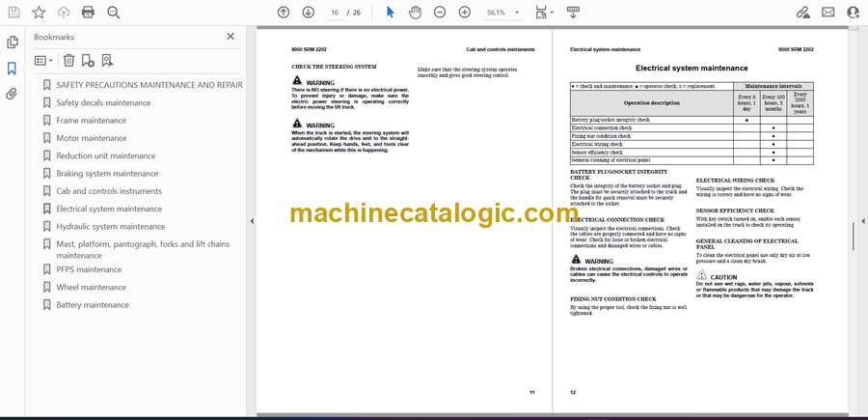Click General cleaning of electrical panel row
This screenshot has height=420, width=868.
692,160
